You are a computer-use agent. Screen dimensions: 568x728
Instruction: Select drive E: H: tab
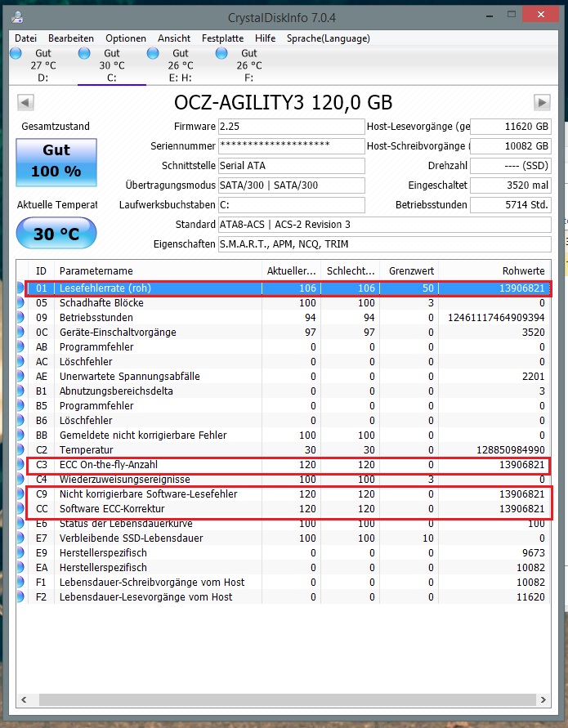click(180, 65)
